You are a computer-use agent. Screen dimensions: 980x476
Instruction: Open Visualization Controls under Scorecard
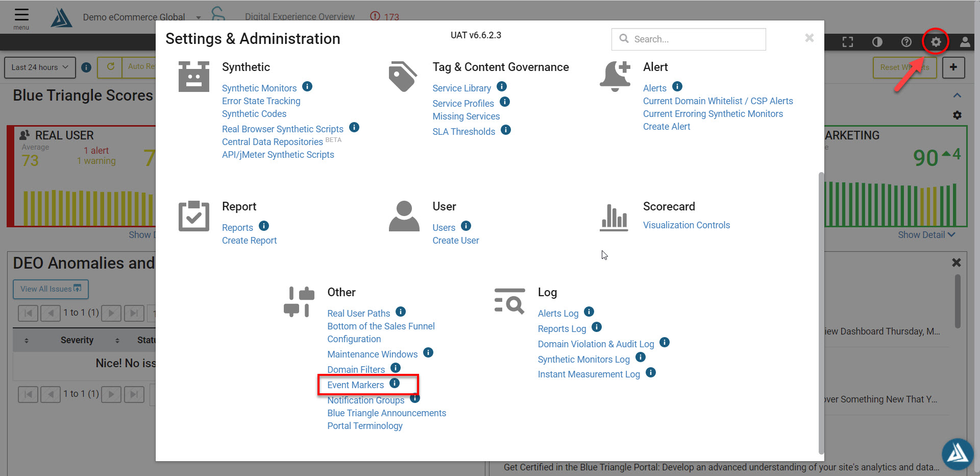click(687, 225)
